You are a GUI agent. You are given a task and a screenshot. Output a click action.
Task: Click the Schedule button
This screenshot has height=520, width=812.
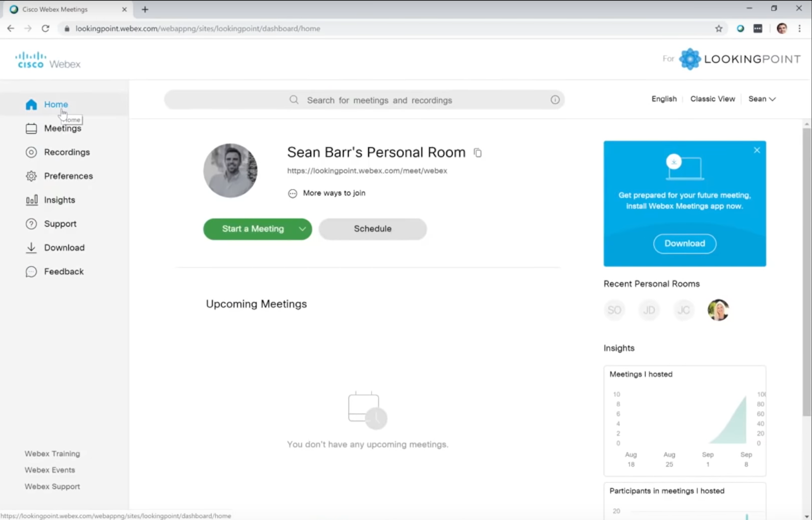pyautogui.click(x=372, y=229)
